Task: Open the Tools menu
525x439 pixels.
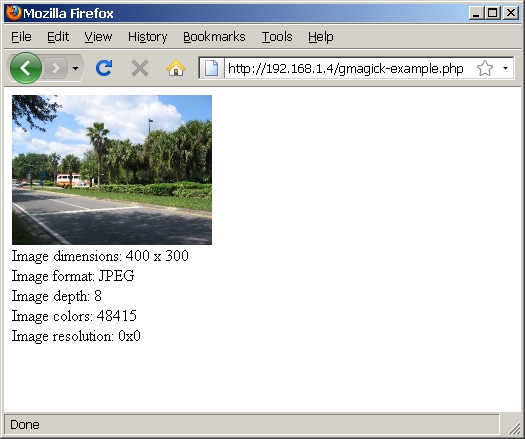Action: coord(277,36)
